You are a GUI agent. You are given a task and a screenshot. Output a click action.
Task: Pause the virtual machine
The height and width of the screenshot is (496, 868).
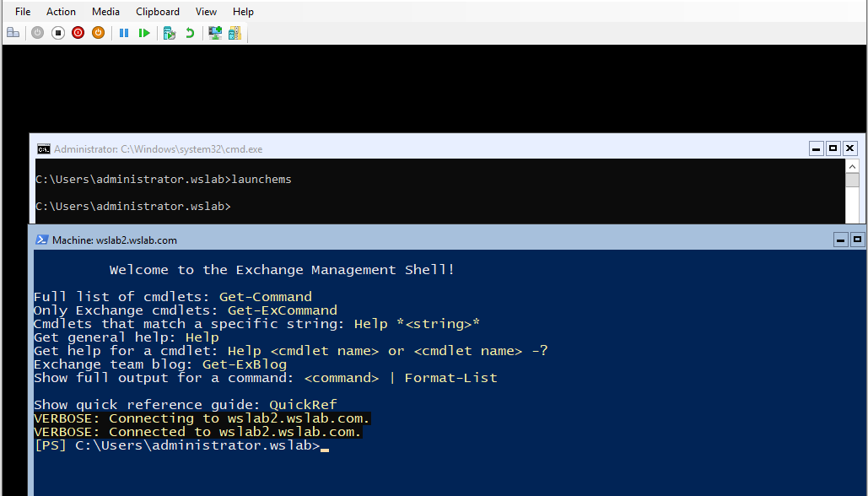point(124,33)
